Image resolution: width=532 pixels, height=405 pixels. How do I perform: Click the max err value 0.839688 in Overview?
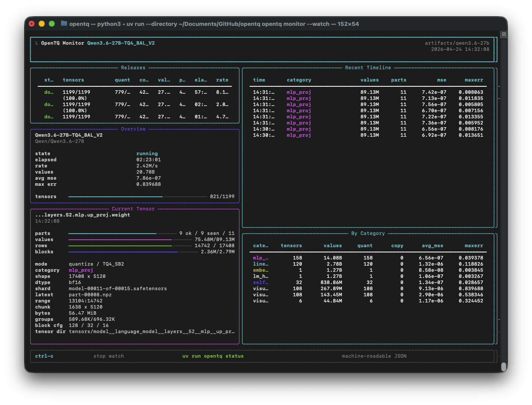point(149,185)
